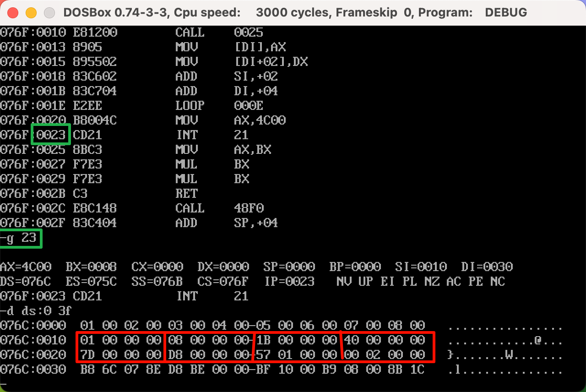The image size is (586, 392).
Task: Click the 076C:0030 memory row address
Action: pos(33,370)
